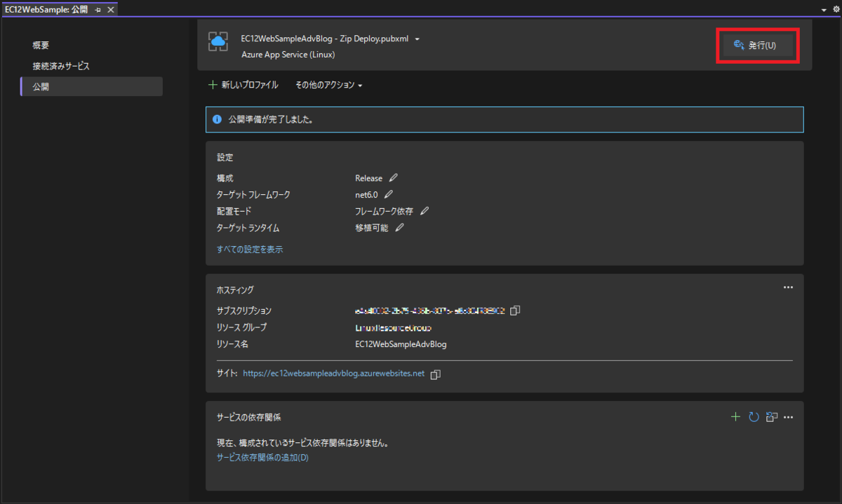This screenshot has width=842, height=504.
Task: Open hosting section more options ellipsis
Action: pyautogui.click(x=788, y=287)
